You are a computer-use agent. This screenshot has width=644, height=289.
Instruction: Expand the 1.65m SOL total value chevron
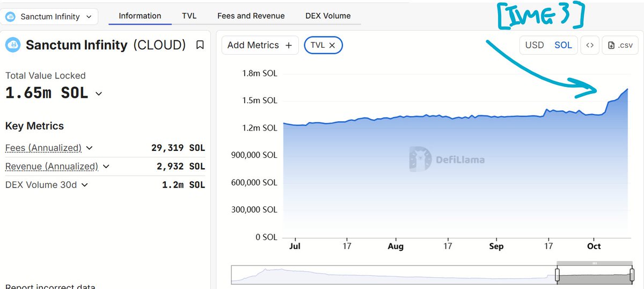click(x=99, y=93)
